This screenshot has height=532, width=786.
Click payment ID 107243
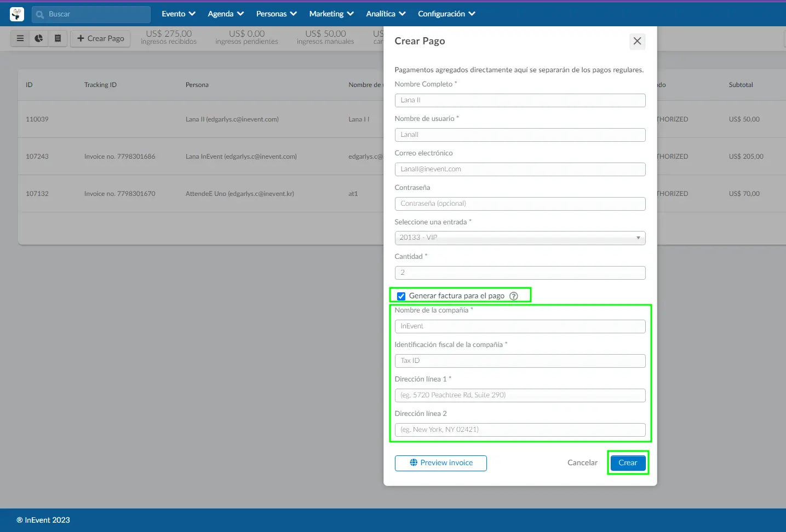tap(37, 157)
